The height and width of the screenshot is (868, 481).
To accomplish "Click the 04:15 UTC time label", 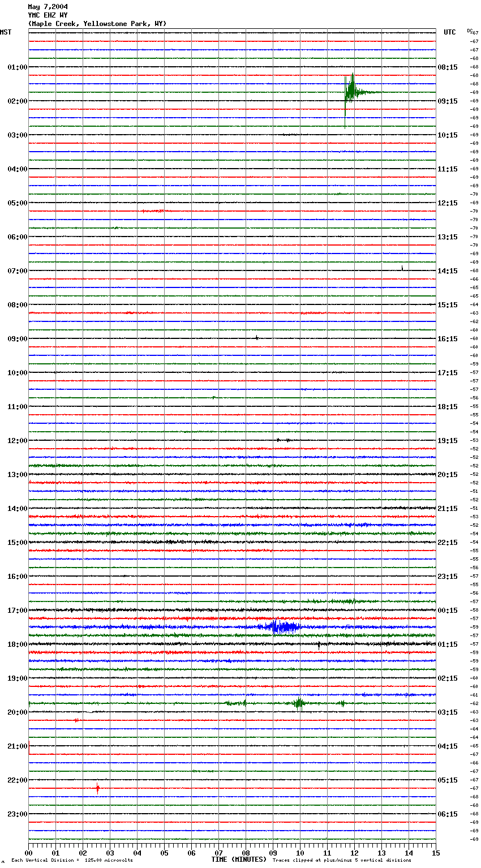I will coord(448,746).
